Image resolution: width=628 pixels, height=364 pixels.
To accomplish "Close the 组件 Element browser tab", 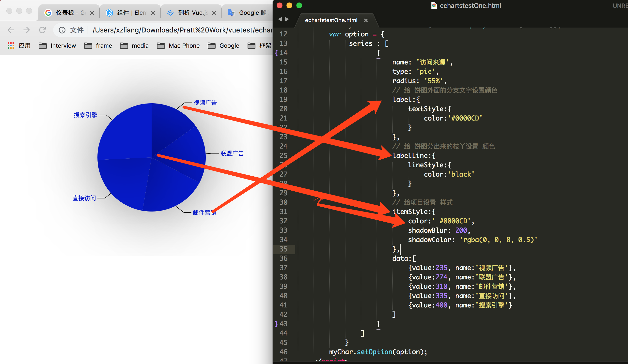I will coord(153,13).
